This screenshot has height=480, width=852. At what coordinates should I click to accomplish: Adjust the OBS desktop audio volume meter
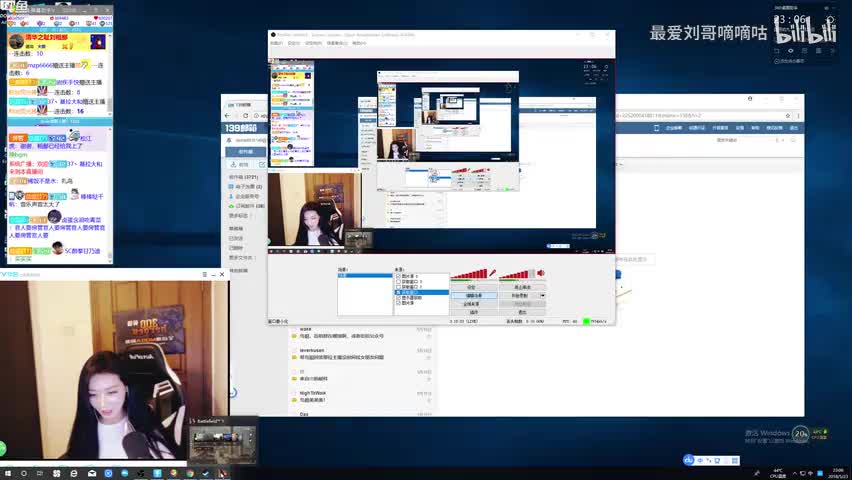[x=517, y=274]
